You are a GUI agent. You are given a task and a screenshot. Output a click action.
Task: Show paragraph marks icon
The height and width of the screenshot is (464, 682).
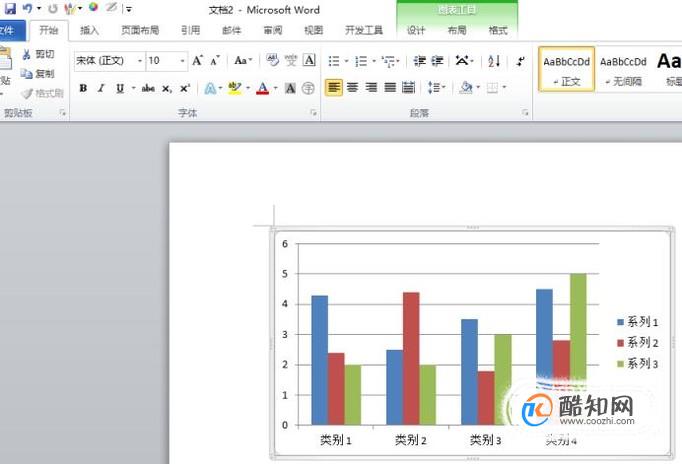click(x=520, y=61)
